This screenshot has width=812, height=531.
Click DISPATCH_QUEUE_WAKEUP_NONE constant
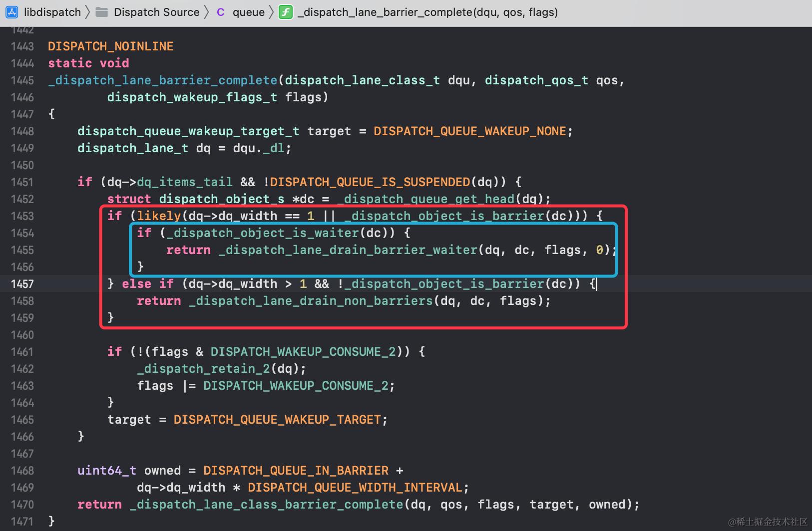pos(470,131)
